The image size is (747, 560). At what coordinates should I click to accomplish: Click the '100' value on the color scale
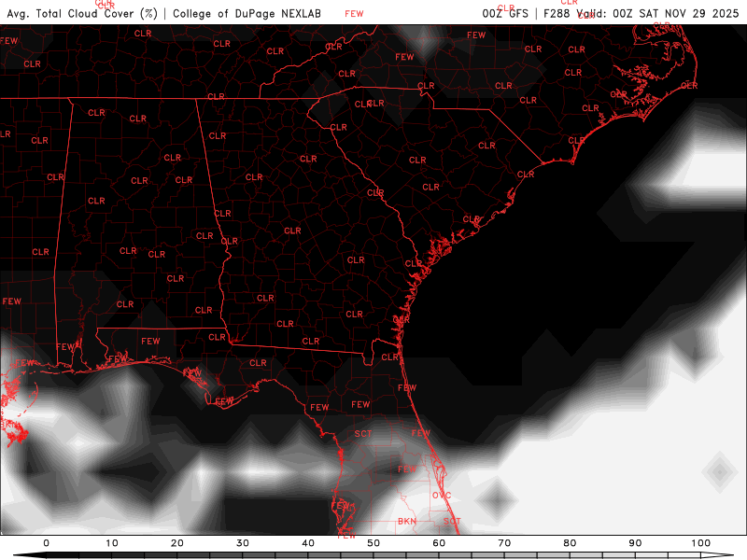point(701,543)
